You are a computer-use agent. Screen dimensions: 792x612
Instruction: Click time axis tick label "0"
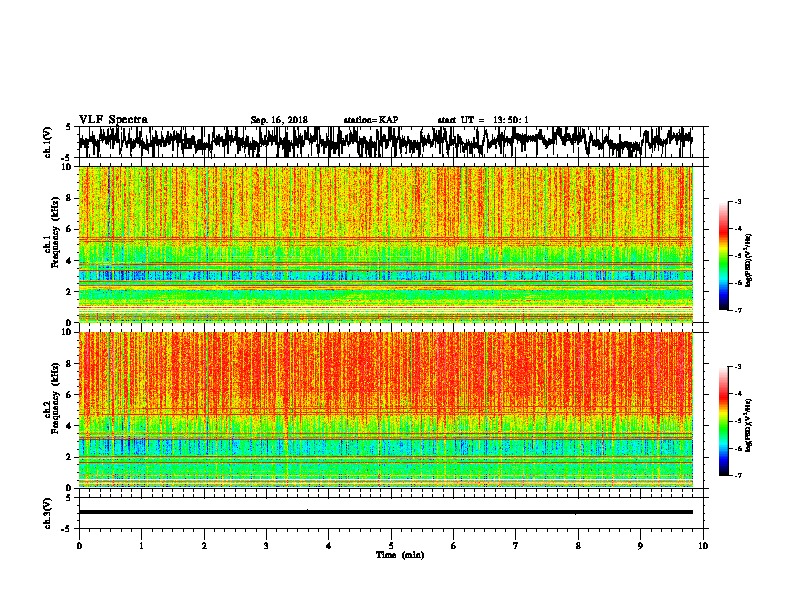coord(79,546)
